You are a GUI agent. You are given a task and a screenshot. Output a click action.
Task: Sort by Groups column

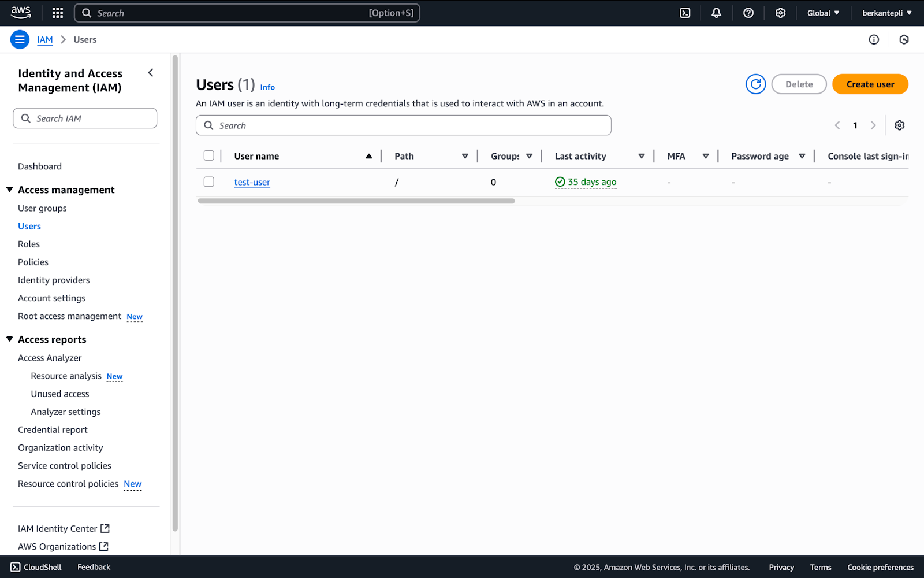click(x=529, y=156)
